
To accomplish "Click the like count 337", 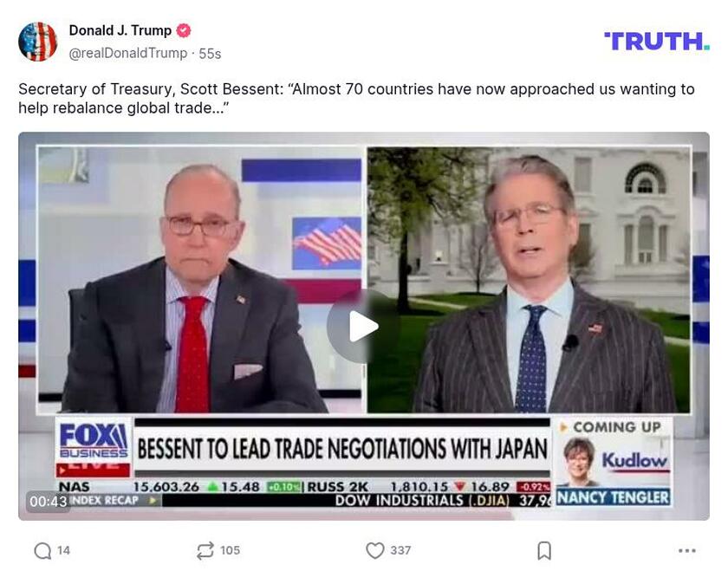I will click(x=400, y=550).
